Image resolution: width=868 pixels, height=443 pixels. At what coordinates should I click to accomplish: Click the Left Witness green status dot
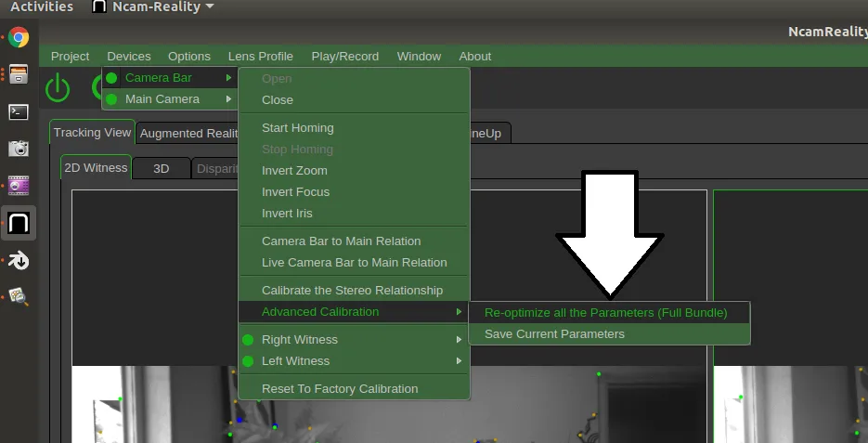tap(248, 361)
